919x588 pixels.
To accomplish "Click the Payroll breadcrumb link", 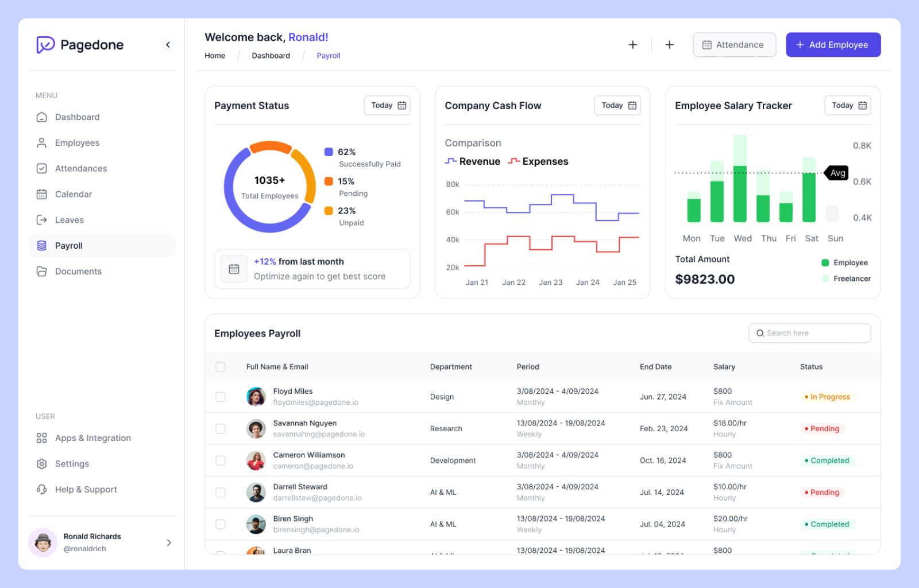I will click(x=329, y=56).
